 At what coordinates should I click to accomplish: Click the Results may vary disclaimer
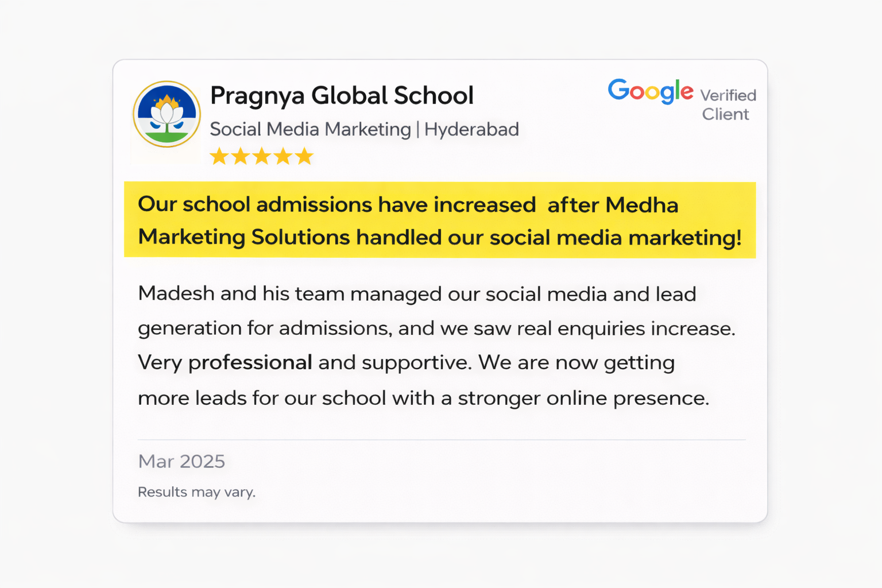(196, 492)
